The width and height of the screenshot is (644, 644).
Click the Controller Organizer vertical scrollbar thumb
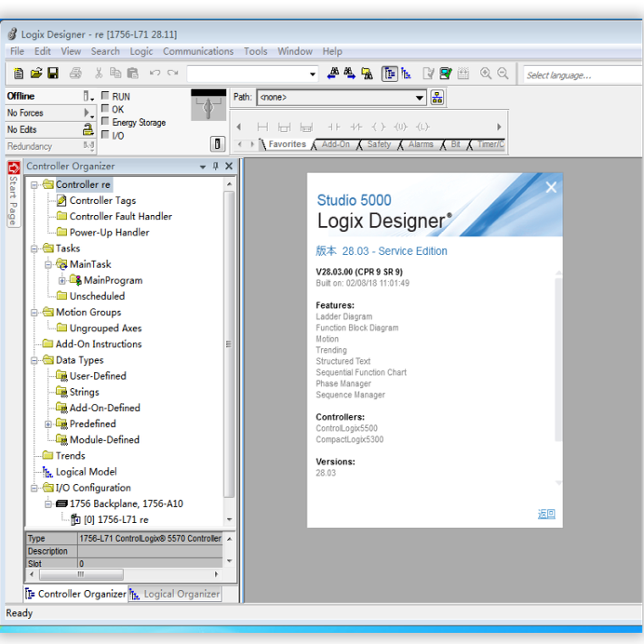pos(229,344)
